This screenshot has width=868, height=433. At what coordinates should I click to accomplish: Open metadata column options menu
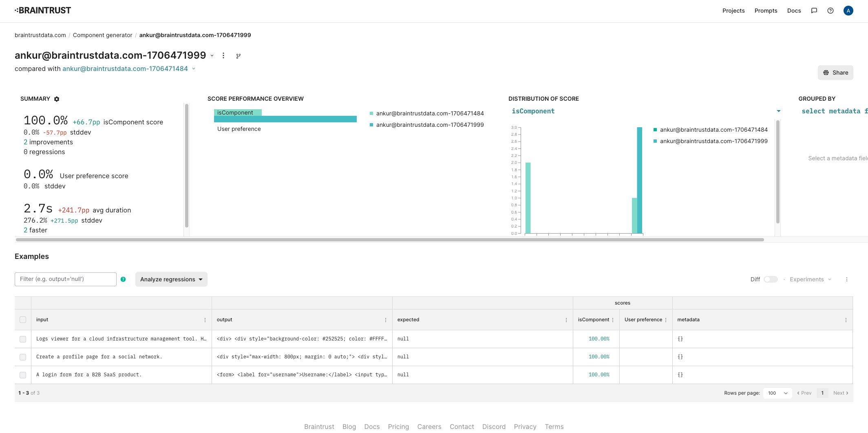pyautogui.click(x=846, y=320)
